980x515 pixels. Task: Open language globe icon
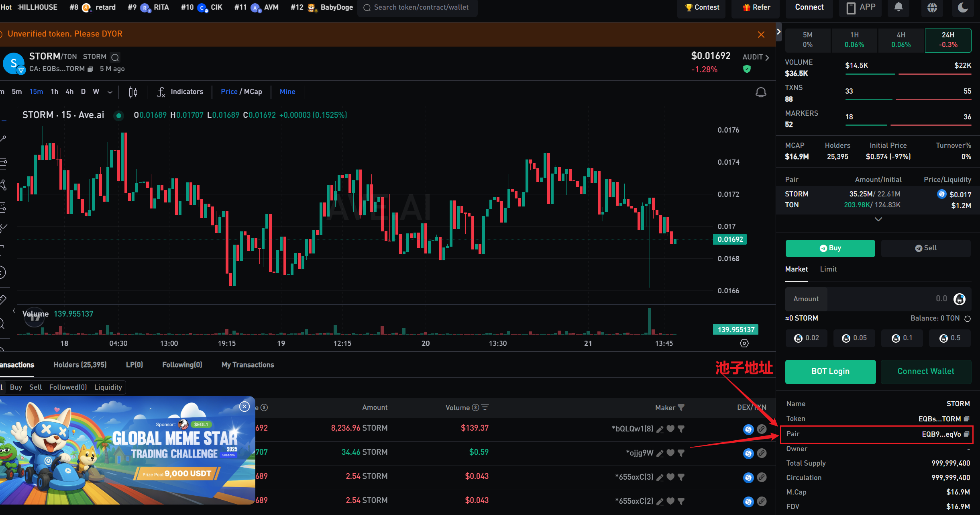[932, 7]
